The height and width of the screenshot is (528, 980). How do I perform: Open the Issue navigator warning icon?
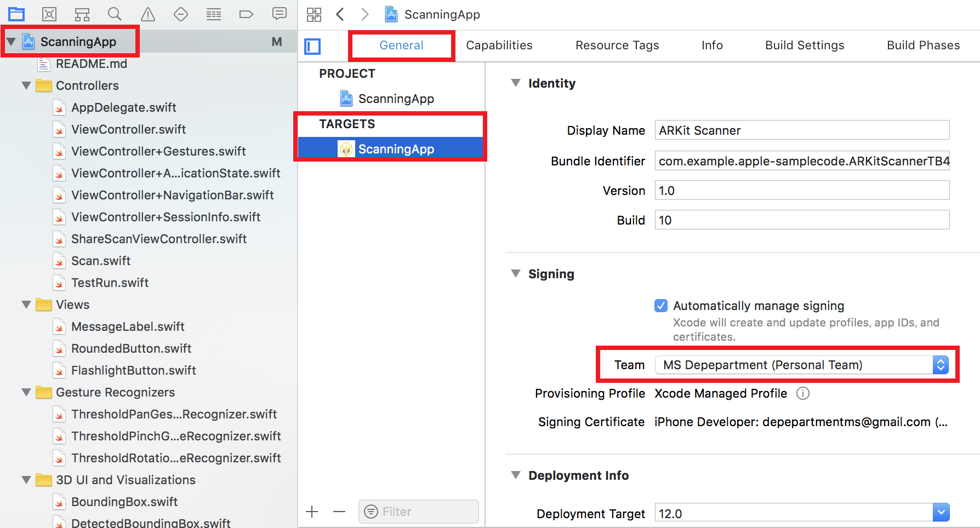pos(148,14)
